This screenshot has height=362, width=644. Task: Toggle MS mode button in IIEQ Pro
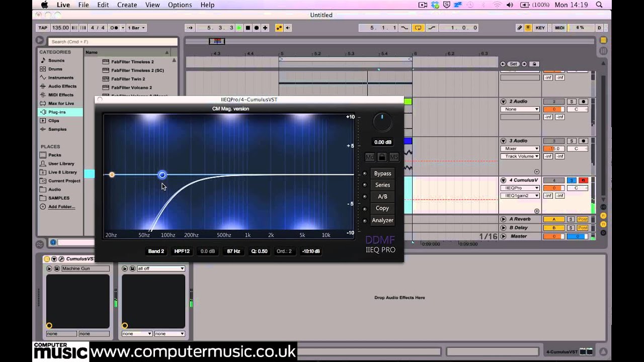[x=394, y=157]
